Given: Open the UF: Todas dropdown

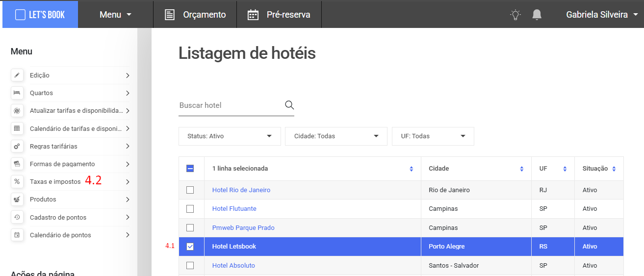Looking at the screenshot, I should pyautogui.click(x=433, y=136).
